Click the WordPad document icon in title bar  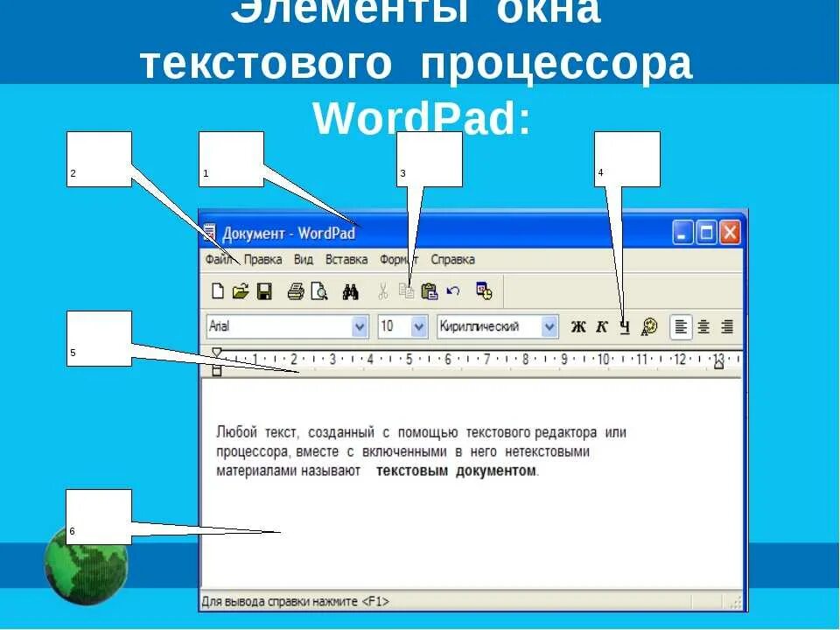tap(209, 233)
